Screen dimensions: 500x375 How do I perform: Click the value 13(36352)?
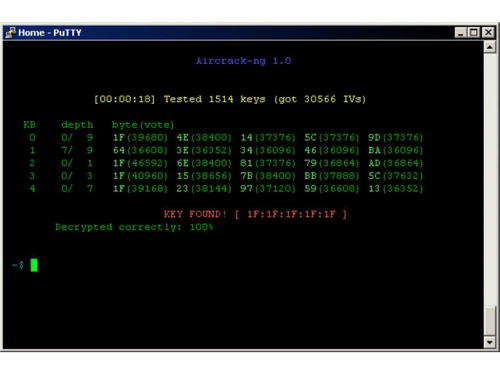tap(396, 189)
